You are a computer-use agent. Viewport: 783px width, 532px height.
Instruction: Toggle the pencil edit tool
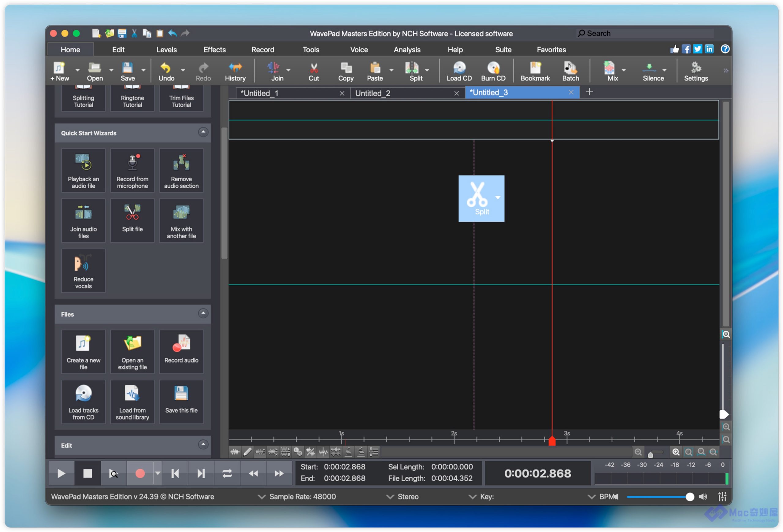coord(247,452)
